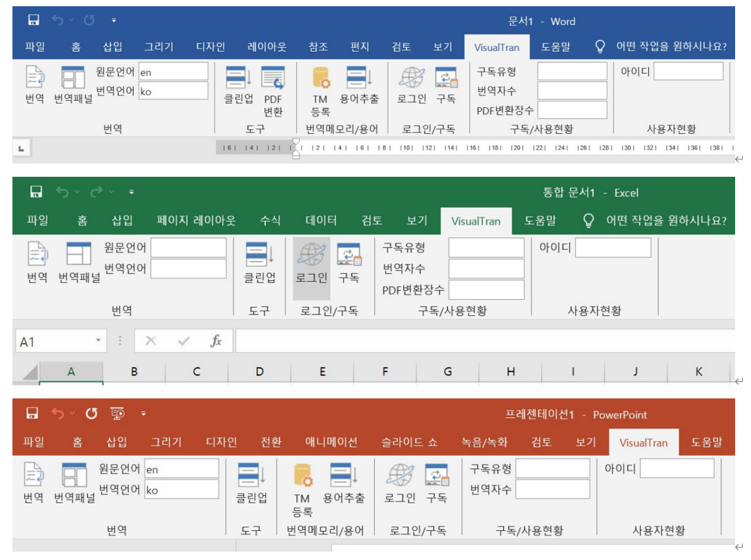Open 구독 subscription in Word ribbon
751x560 pixels.
[447, 85]
